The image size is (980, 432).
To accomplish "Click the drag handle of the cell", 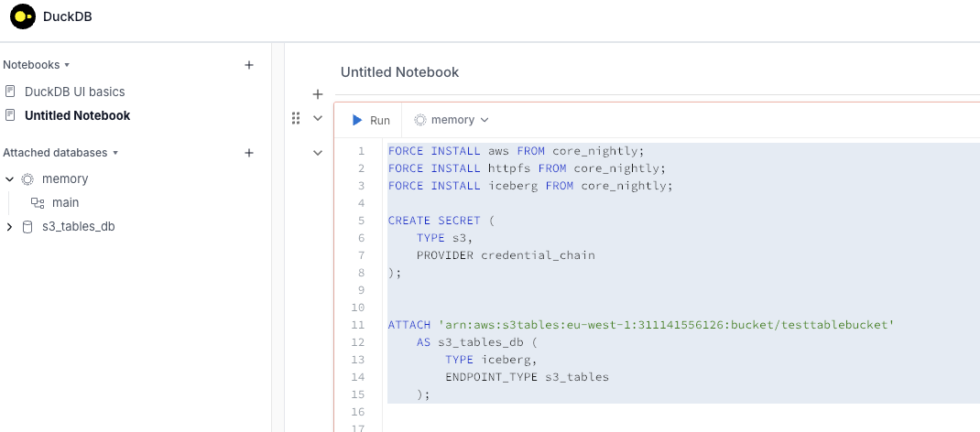I will (x=296, y=118).
